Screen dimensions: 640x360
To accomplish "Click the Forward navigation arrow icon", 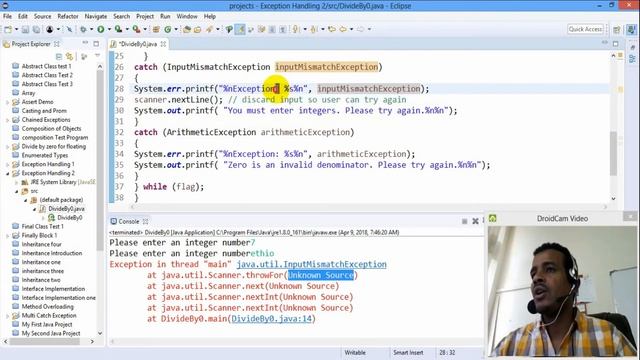I will click(x=360, y=29).
